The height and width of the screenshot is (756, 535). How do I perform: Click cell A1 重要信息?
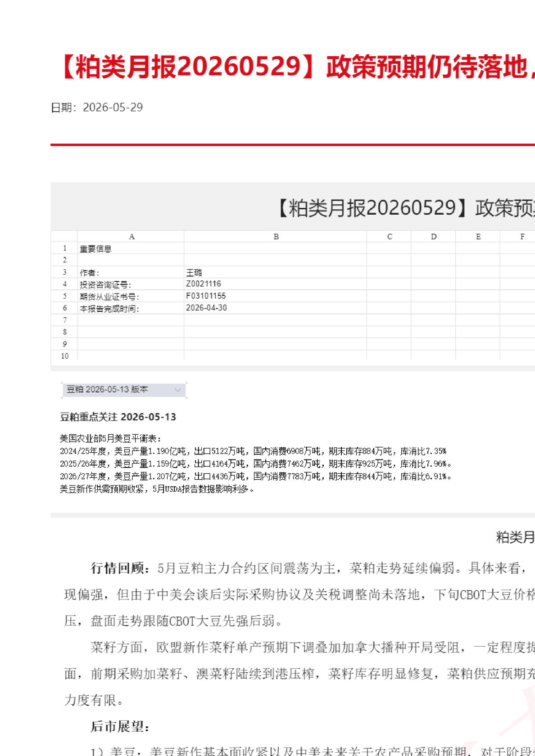point(131,248)
